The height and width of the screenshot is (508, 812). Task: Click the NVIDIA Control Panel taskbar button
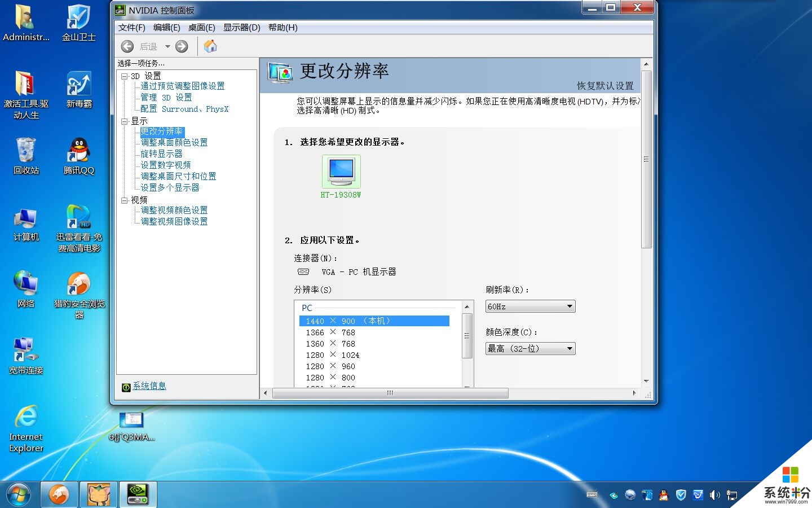coord(137,494)
